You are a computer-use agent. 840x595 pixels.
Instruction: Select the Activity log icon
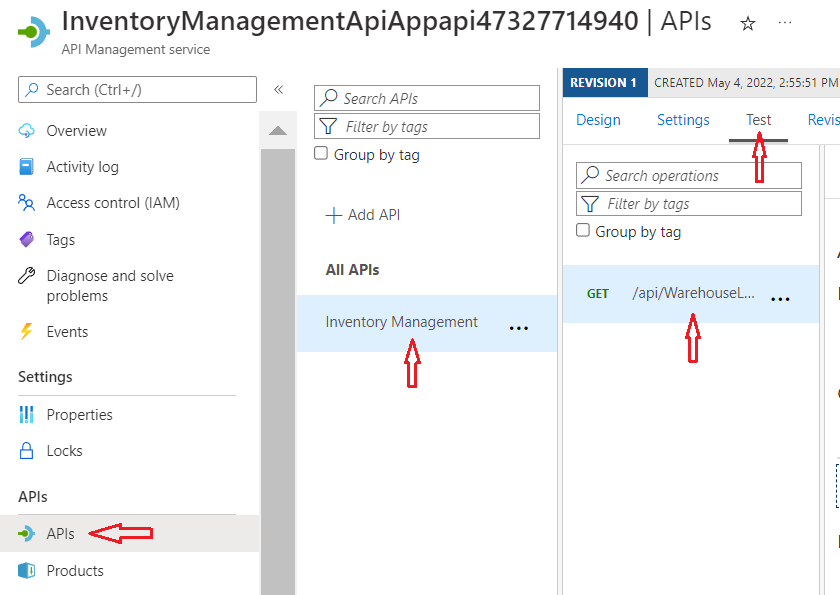(x=24, y=166)
